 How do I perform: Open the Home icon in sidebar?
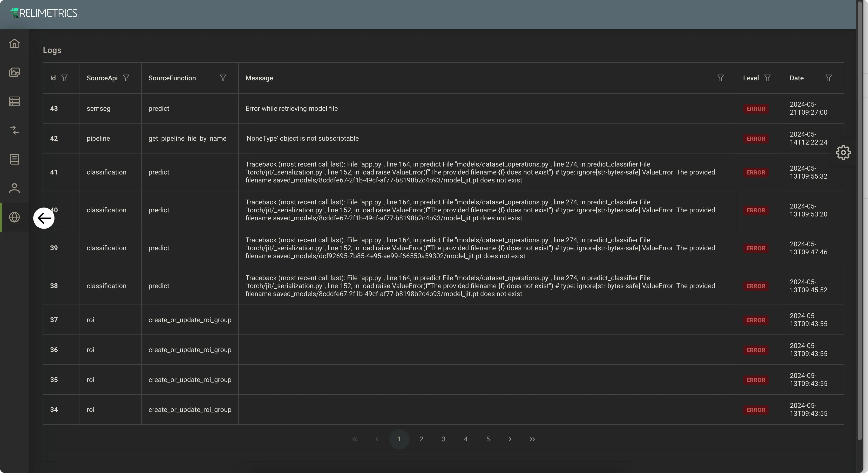tap(14, 43)
